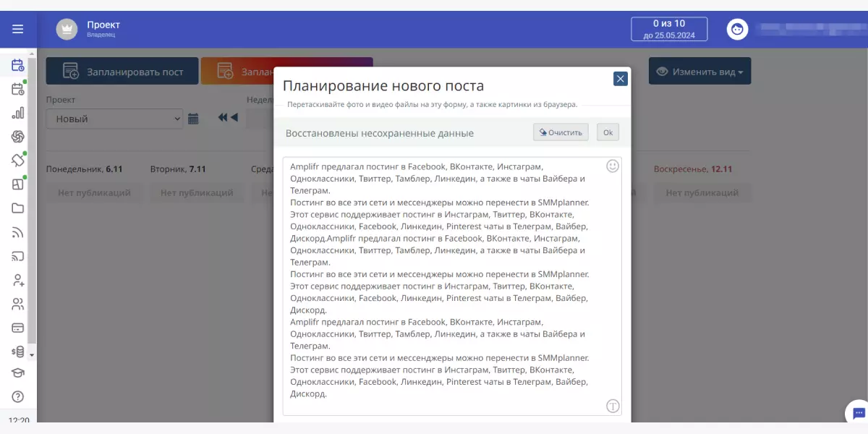Click the orange gradient schedule button
Viewport: 868px width, 434px height.
click(x=237, y=72)
